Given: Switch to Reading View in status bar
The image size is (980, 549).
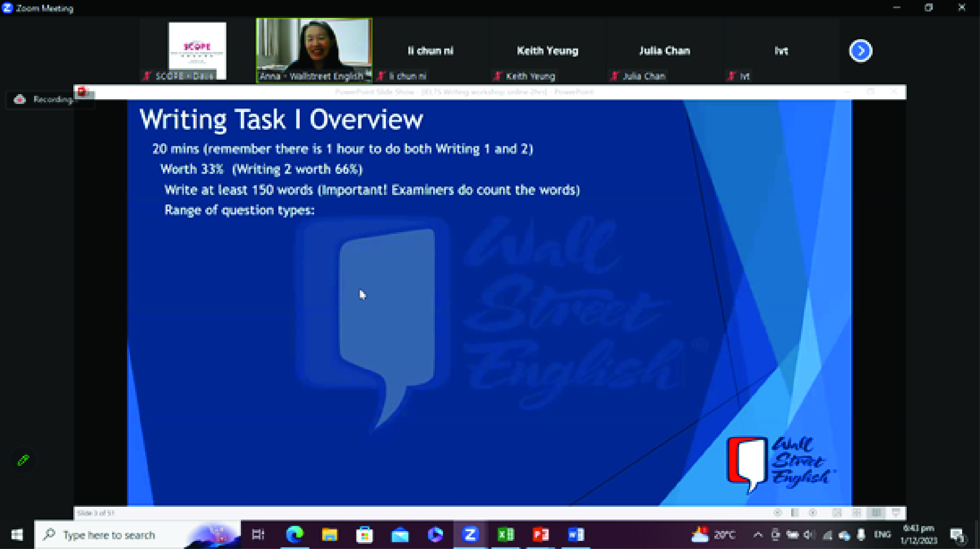Looking at the screenshot, I should (876, 513).
